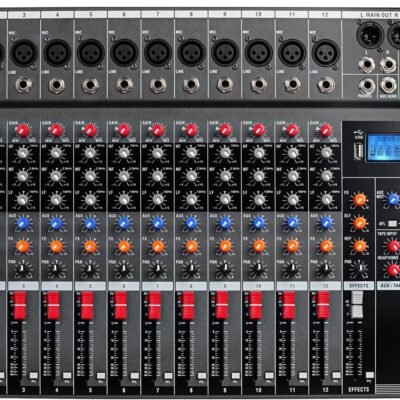400x400 pixels.
Task: Toggle the AFL switch under AUX master
Action: point(393,224)
